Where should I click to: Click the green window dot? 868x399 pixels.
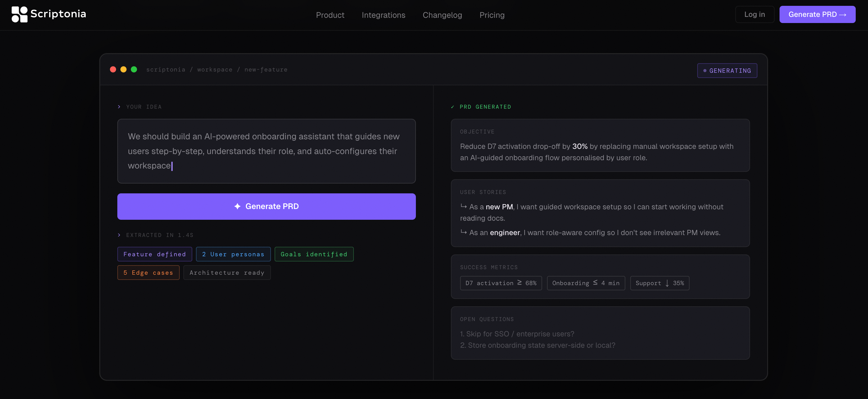click(x=134, y=69)
